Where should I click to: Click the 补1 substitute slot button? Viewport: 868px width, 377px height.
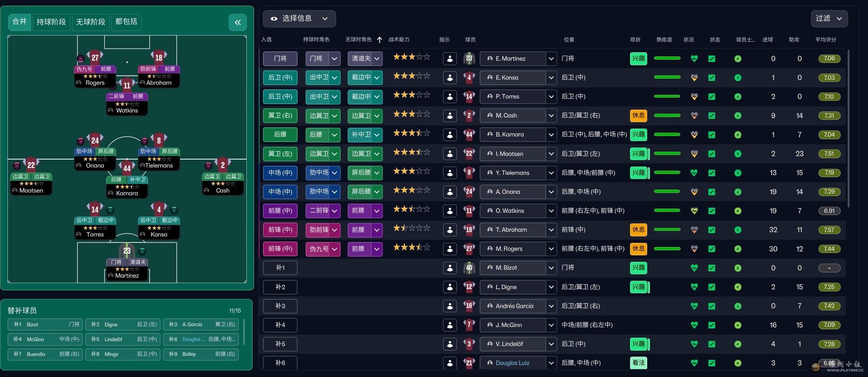click(x=280, y=268)
